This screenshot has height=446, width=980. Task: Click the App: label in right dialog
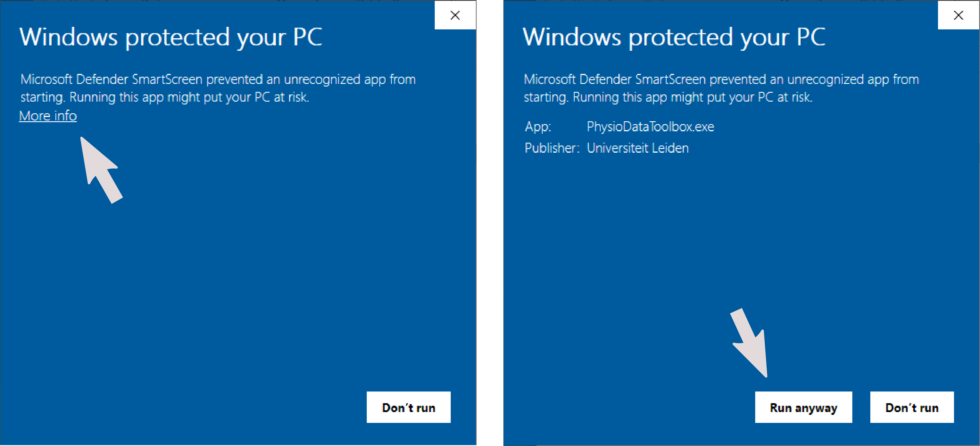[538, 126]
